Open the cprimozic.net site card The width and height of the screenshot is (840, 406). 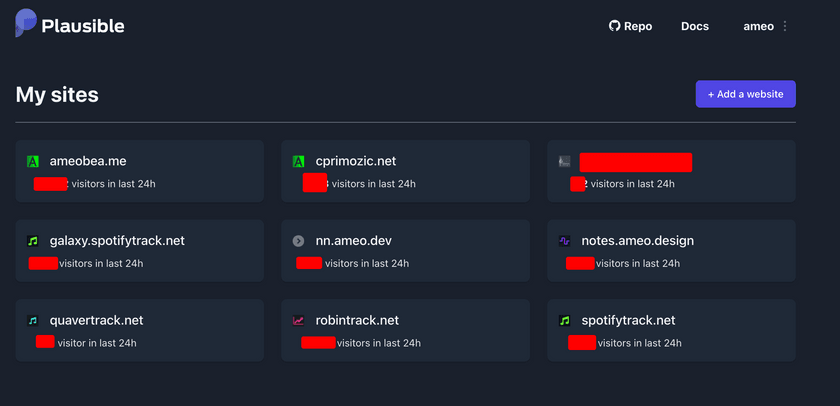click(405, 171)
